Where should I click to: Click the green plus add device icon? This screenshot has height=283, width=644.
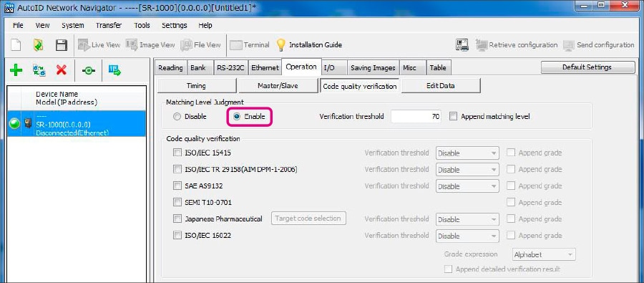[16, 70]
